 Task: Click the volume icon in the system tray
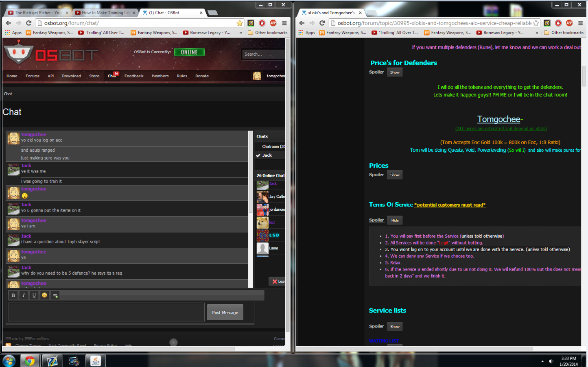(x=551, y=361)
